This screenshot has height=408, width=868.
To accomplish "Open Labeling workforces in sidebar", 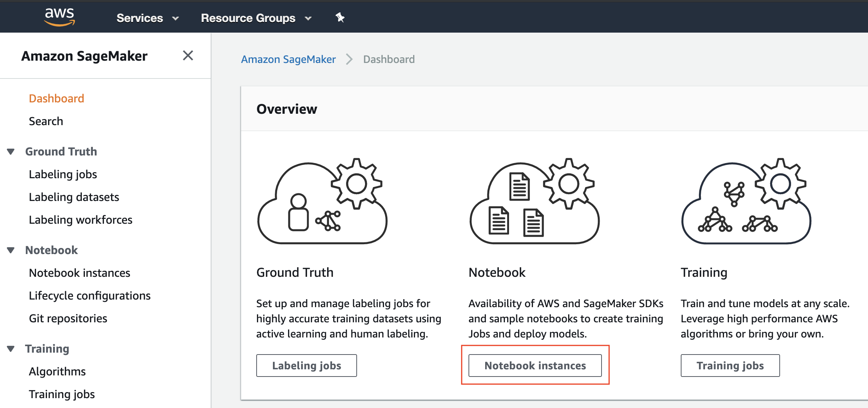I will pos(81,220).
